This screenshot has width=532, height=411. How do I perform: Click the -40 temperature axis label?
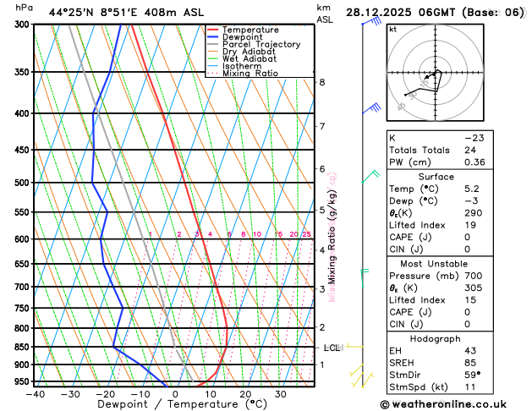36,394
